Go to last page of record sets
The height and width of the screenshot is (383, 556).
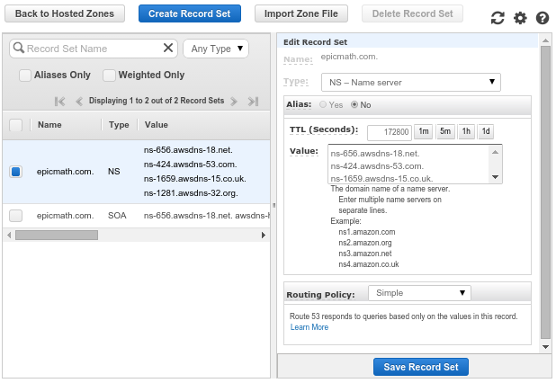[x=253, y=101]
